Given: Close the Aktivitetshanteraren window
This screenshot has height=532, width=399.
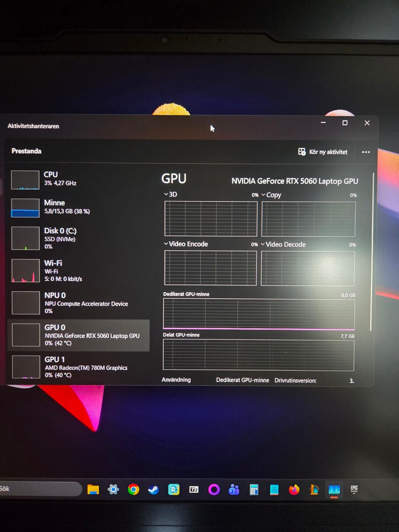Looking at the screenshot, I should click(367, 123).
